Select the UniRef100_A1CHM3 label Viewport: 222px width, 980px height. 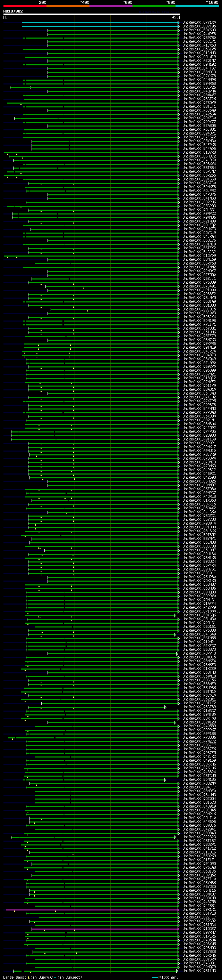[199, 53]
